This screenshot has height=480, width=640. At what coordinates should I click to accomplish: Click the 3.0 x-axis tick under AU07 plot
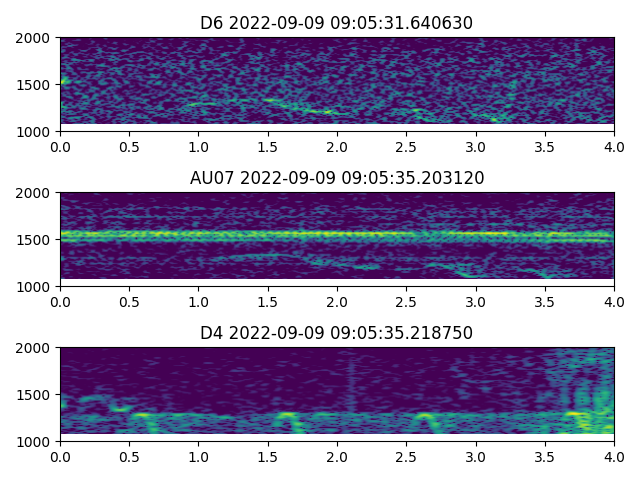click(476, 301)
